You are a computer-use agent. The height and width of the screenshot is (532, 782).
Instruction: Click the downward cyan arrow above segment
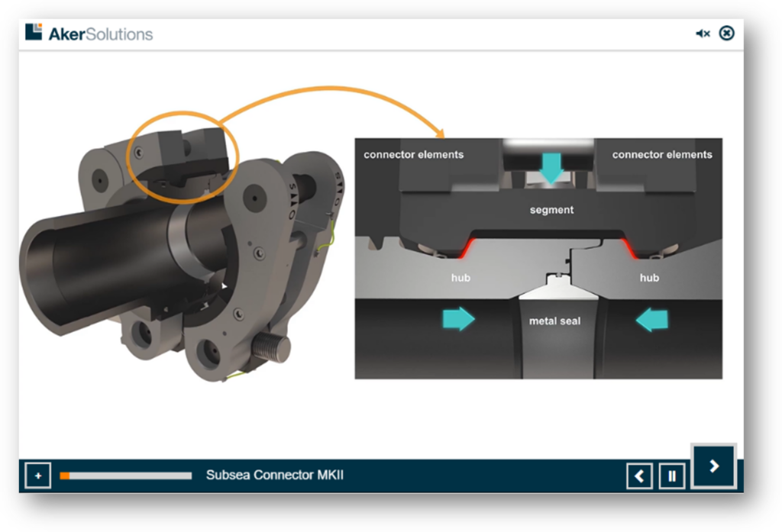point(551,166)
